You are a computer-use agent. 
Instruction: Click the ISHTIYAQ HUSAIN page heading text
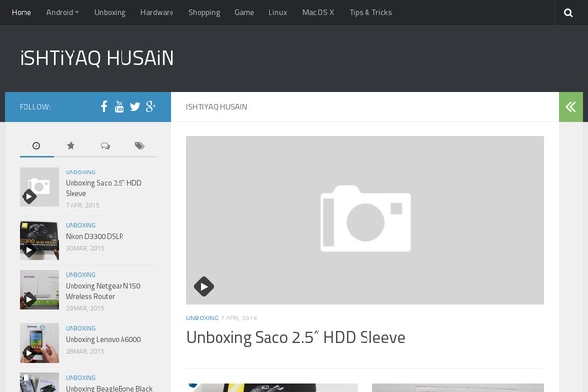point(217,107)
